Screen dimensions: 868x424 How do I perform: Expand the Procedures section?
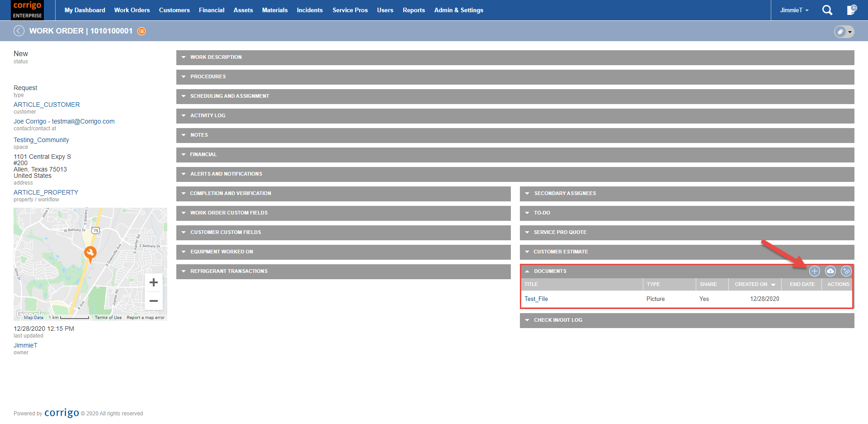pyautogui.click(x=515, y=77)
